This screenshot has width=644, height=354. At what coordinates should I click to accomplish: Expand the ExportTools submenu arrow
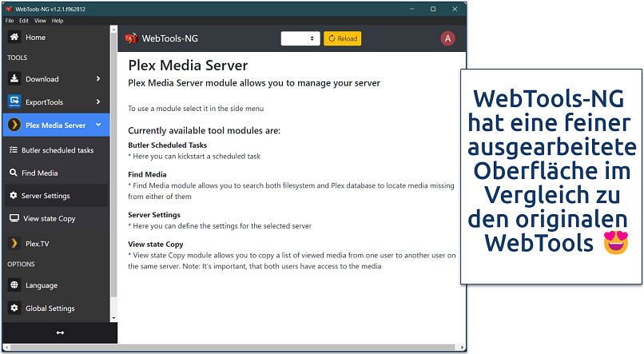click(x=98, y=102)
